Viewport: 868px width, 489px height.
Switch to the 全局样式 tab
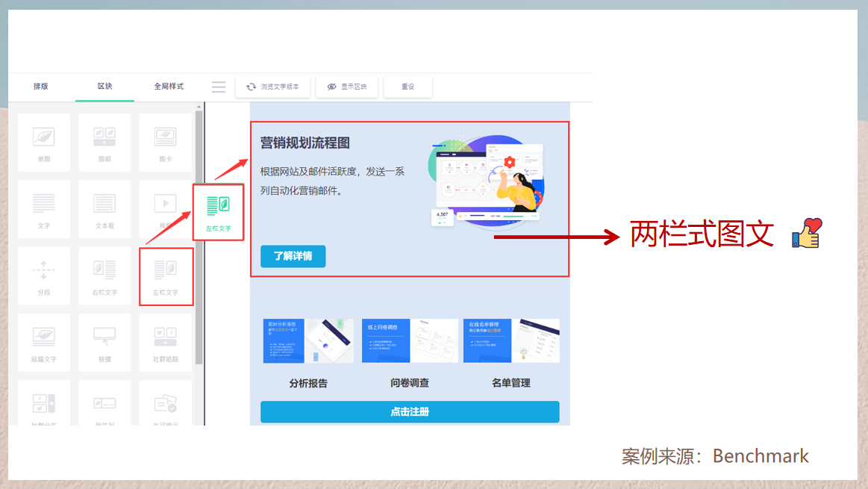(x=169, y=87)
